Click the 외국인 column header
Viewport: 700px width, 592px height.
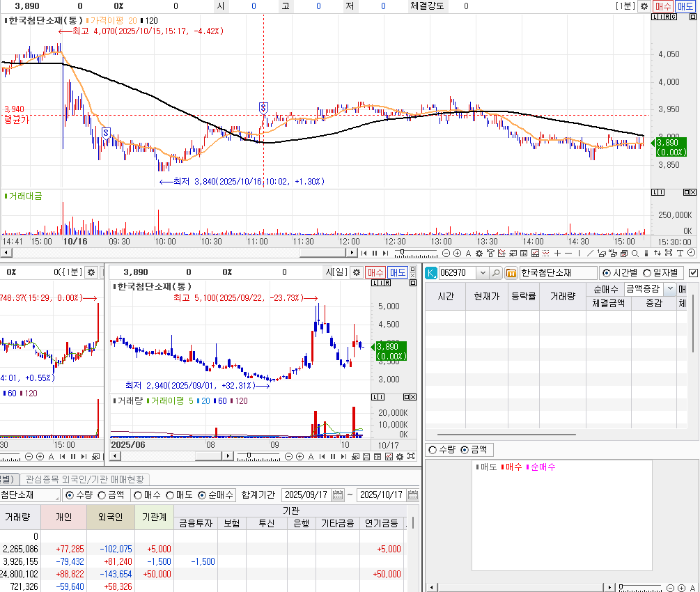[x=110, y=517]
